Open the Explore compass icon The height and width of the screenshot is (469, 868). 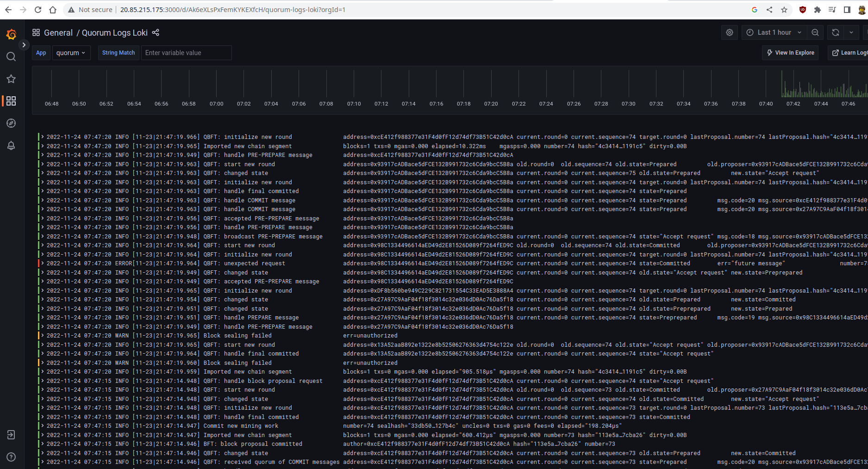[11, 123]
